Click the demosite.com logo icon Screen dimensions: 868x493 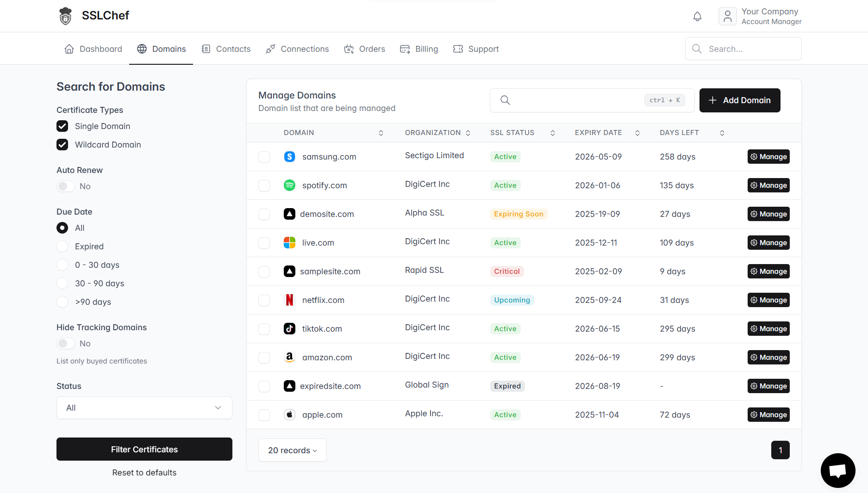289,214
